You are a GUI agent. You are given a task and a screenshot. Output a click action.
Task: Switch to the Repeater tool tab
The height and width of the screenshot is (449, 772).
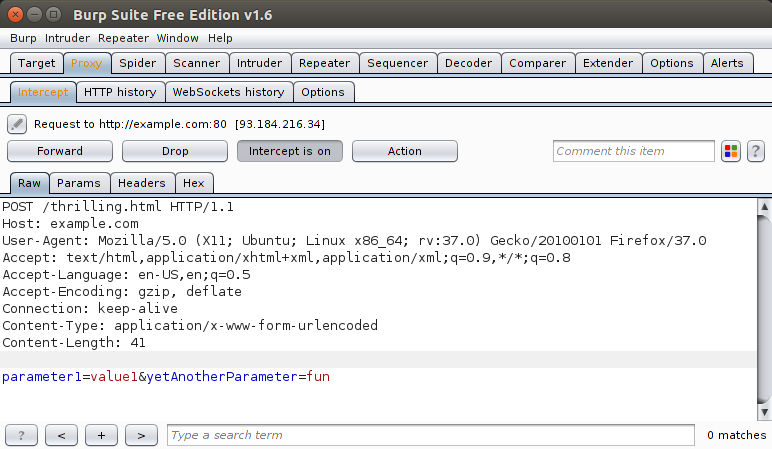pyautogui.click(x=324, y=63)
